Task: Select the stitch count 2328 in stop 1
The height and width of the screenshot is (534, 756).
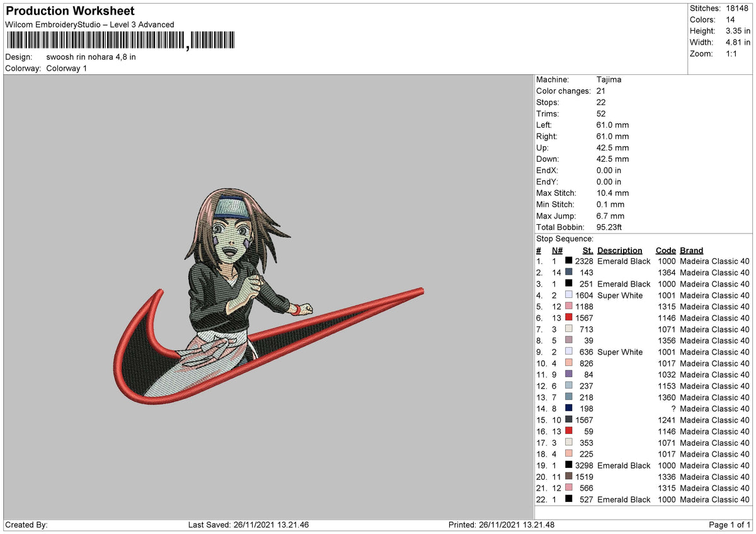Action: 584,261
